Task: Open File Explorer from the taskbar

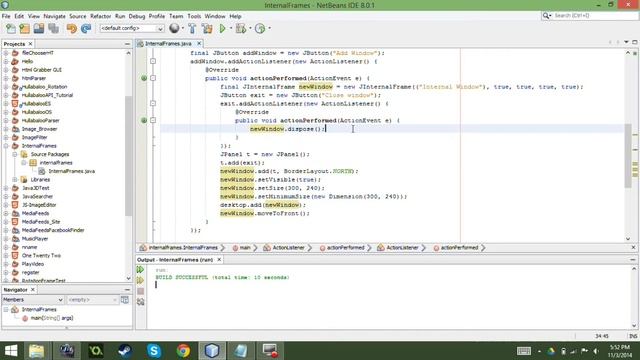Action: [37, 351]
